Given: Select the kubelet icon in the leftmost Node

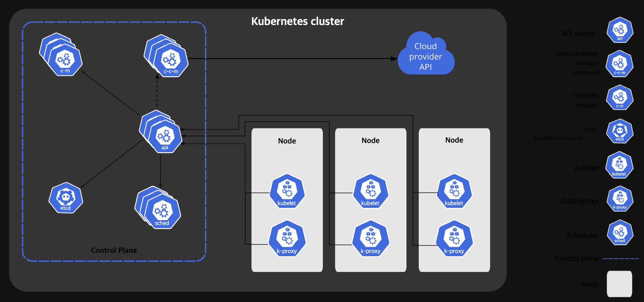Looking at the screenshot, I should click(287, 191).
